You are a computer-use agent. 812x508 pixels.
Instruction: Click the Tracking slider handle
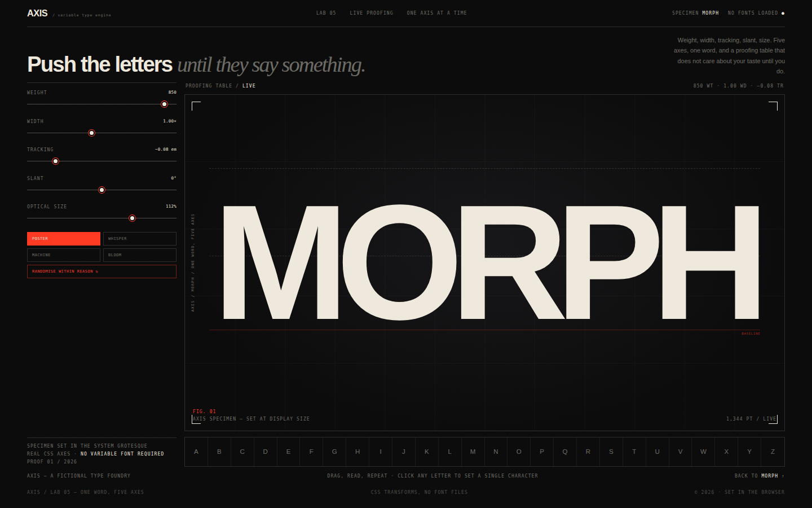point(56,161)
